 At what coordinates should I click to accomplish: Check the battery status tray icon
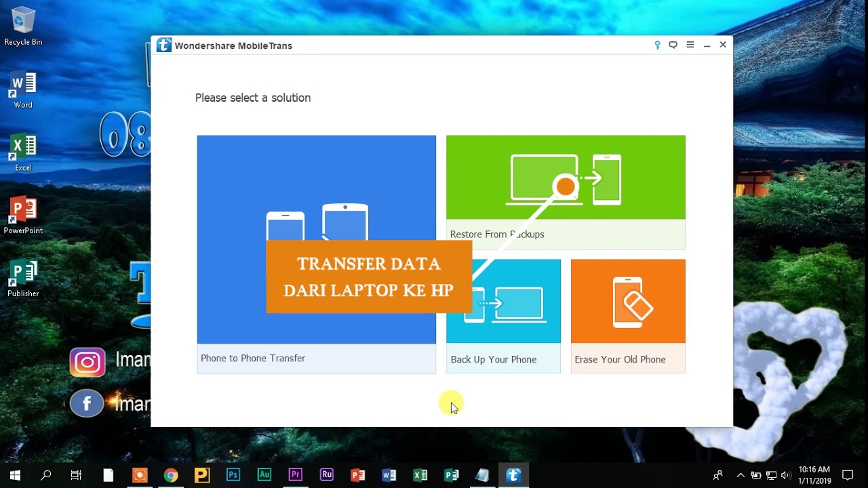755,475
